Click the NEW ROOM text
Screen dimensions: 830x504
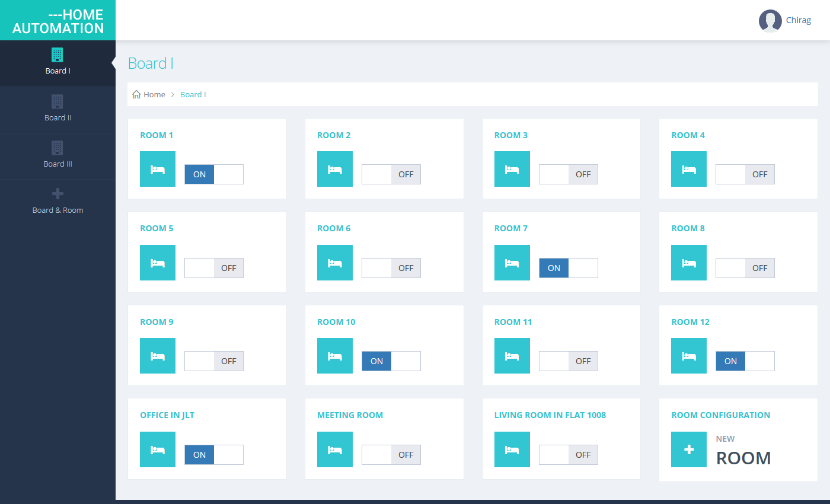tap(743, 458)
